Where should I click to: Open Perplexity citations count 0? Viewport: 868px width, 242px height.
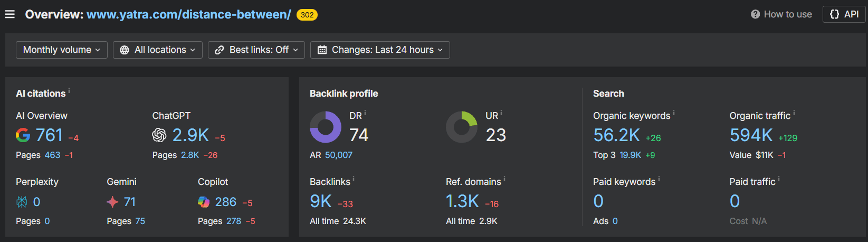click(x=36, y=202)
